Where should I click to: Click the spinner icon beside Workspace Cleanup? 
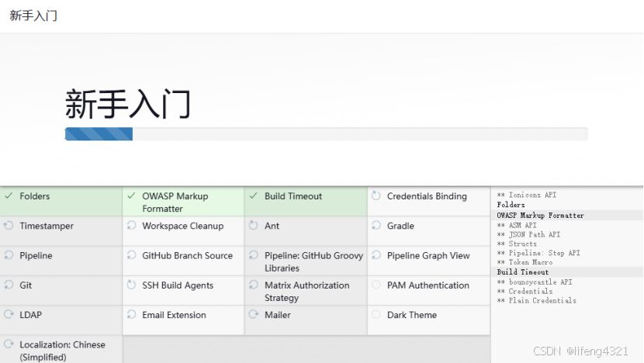pos(131,226)
